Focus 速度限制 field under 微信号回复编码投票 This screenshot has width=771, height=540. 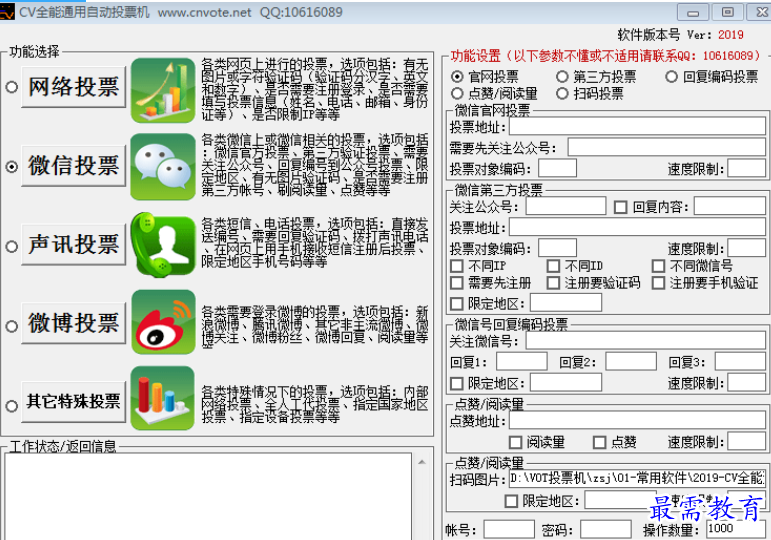[746, 382]
